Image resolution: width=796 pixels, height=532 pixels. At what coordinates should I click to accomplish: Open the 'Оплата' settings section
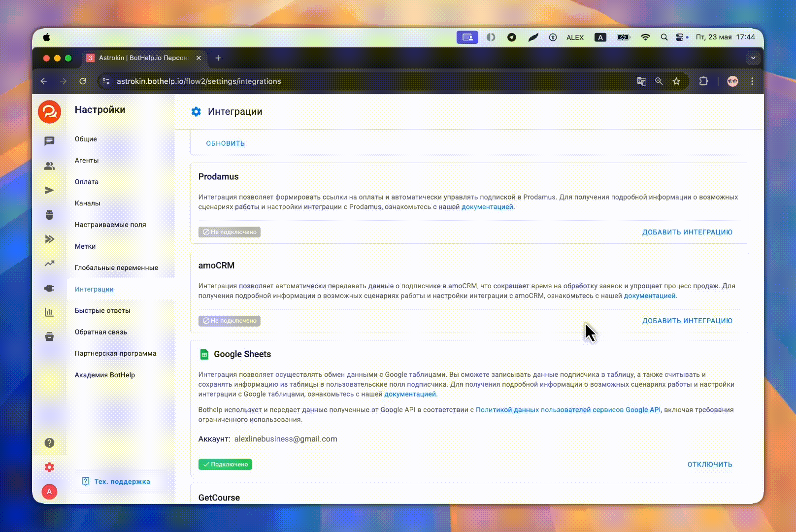[87, 182]
